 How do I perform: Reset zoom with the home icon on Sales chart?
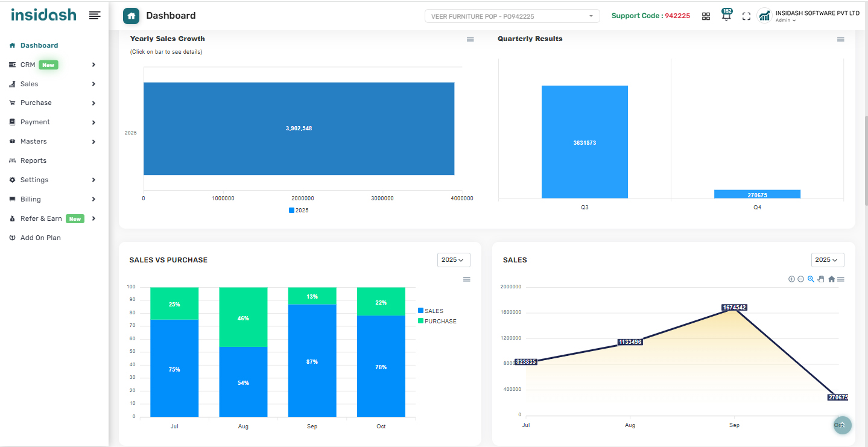[x=831, y=279]
